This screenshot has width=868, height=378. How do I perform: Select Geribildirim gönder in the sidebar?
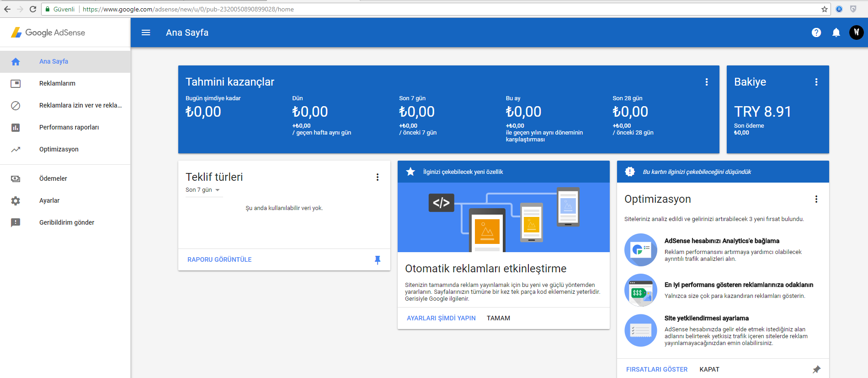(65, 222)
